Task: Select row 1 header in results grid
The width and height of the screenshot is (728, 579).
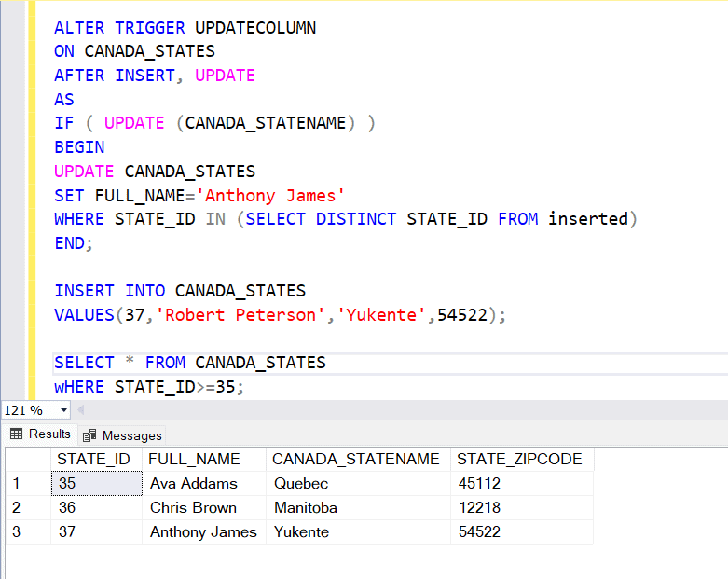Action: coord(28,483)
